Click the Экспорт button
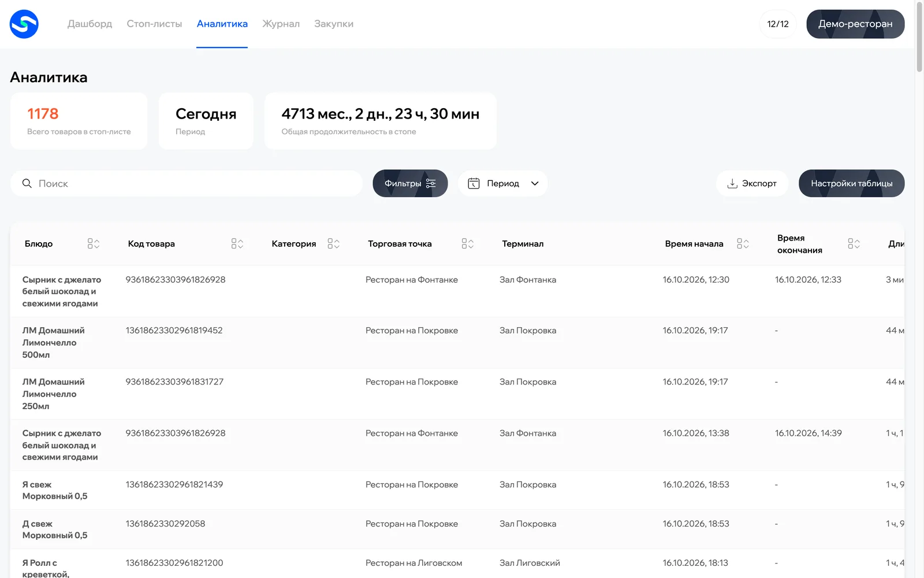 coord(752,183)
